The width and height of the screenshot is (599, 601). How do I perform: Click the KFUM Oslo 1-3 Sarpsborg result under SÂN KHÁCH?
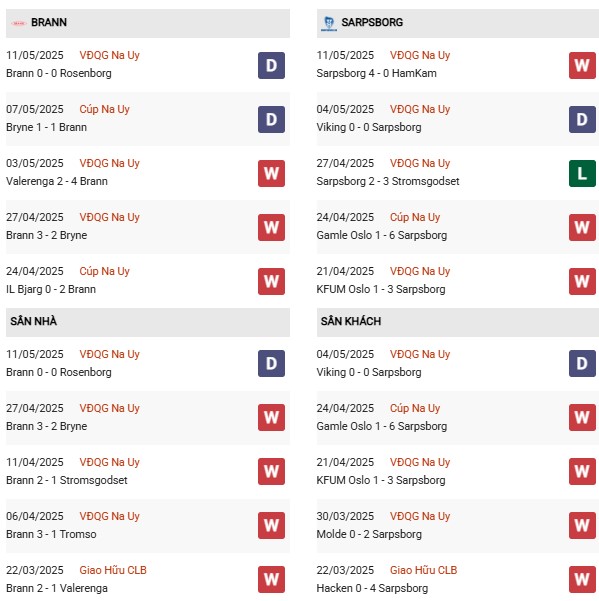[381, 480]
